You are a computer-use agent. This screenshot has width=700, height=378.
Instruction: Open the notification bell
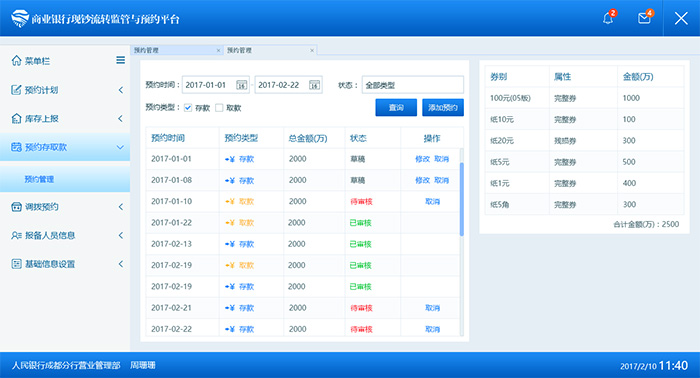(608, 18)
